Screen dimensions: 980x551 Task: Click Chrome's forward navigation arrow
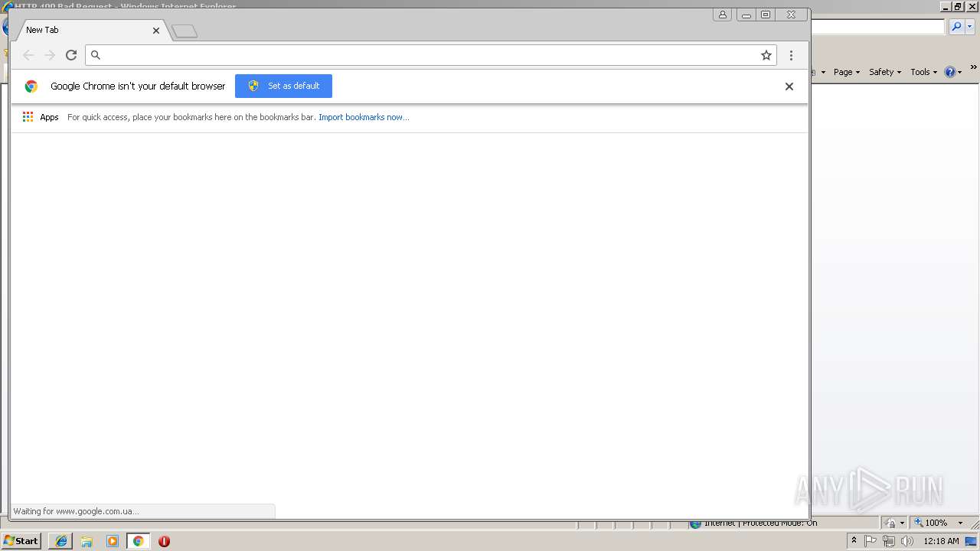(x=50, y=55)
